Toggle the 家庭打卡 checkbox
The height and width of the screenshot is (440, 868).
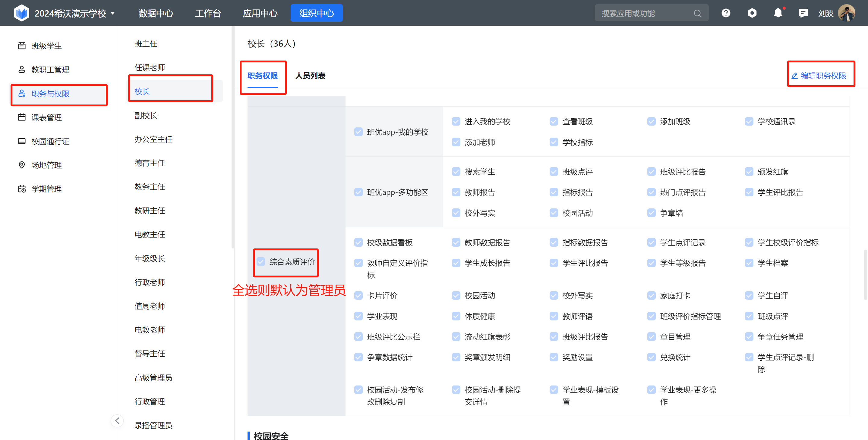click(x=651, y=295)
